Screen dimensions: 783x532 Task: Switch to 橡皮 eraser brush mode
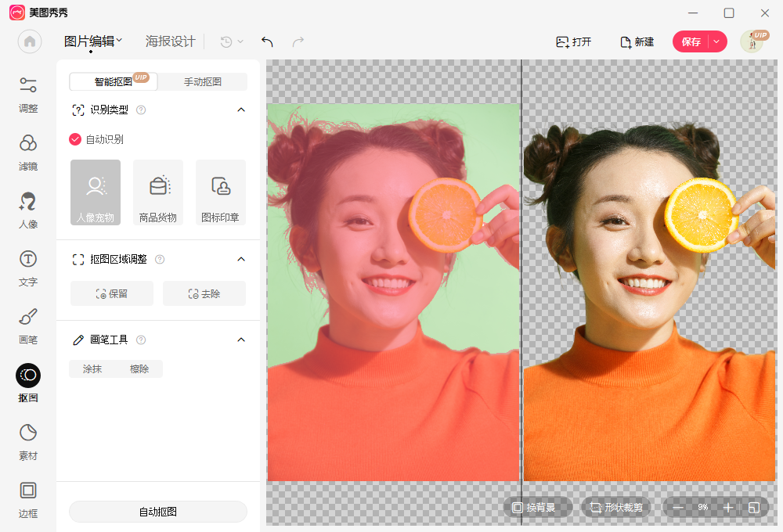(x=139, y=368)
